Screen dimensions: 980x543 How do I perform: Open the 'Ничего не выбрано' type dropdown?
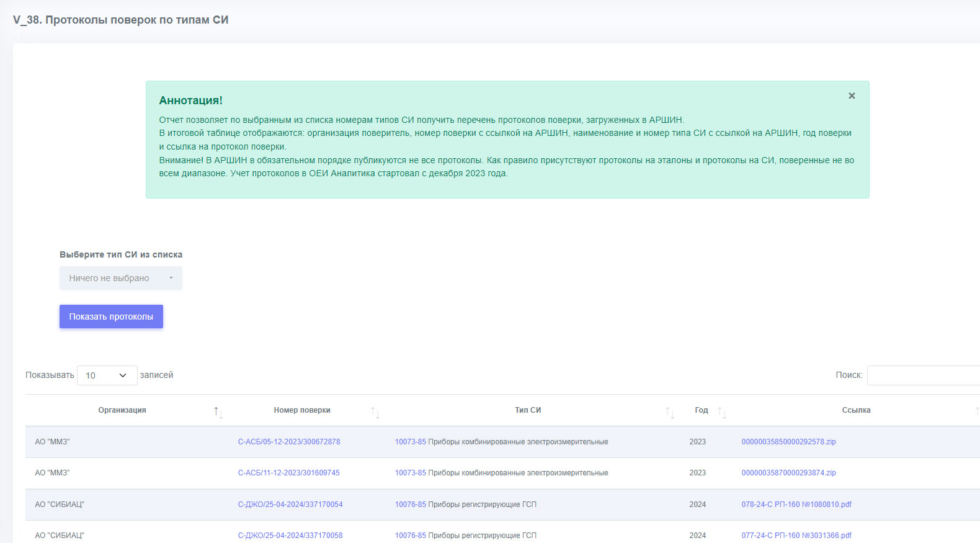pos(121,278)
